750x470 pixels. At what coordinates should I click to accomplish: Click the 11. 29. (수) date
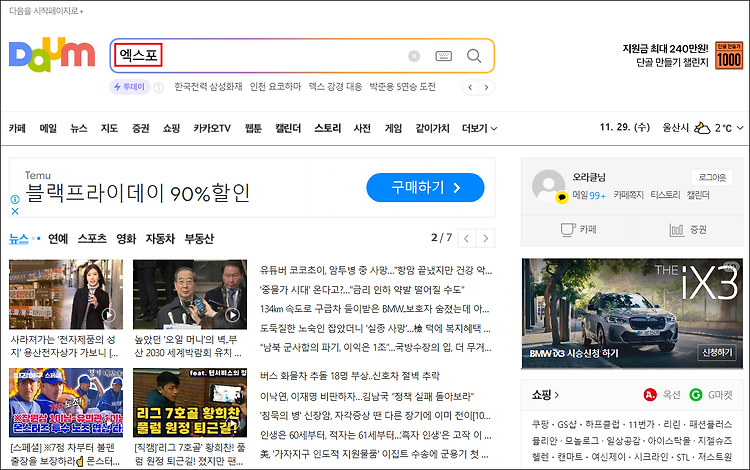(x=625, y=128)
